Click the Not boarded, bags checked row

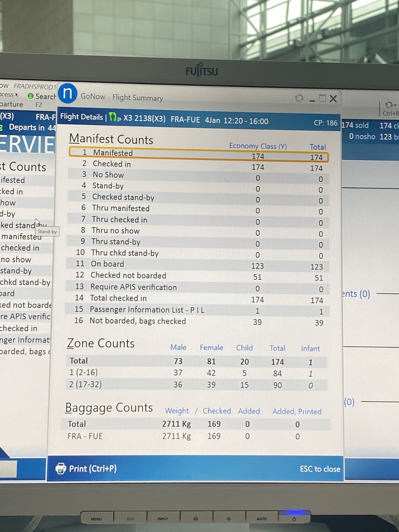(x=199, y=321)
